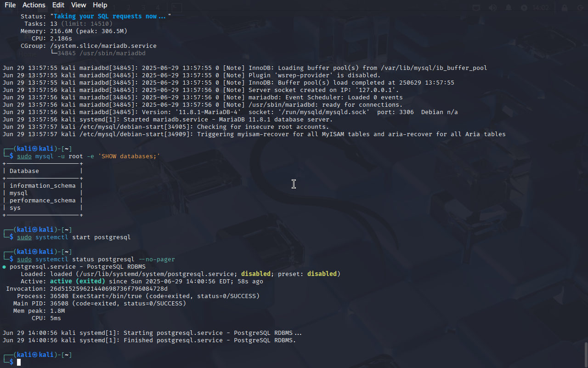
Task: Click the mysql database row
Action: (x=42, y=193)
